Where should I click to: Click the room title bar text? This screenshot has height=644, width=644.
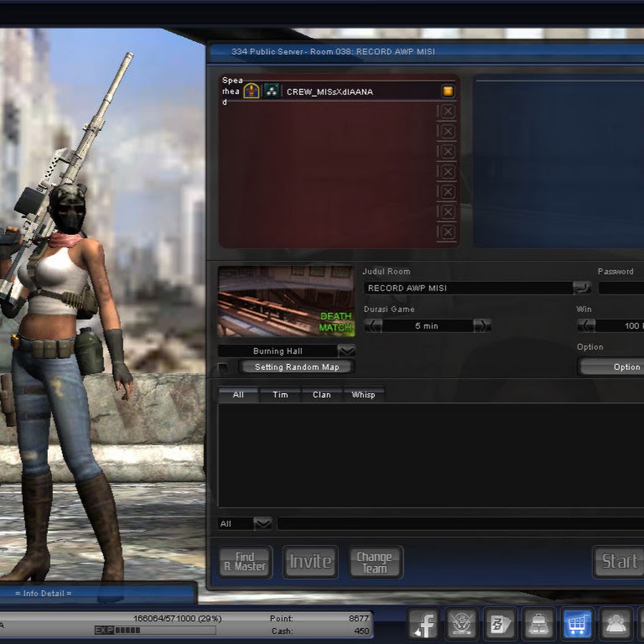tap(333, 52)
